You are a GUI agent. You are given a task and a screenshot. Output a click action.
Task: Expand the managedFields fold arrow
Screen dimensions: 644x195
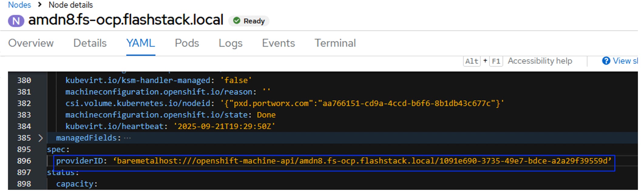(x=41, y=138)
